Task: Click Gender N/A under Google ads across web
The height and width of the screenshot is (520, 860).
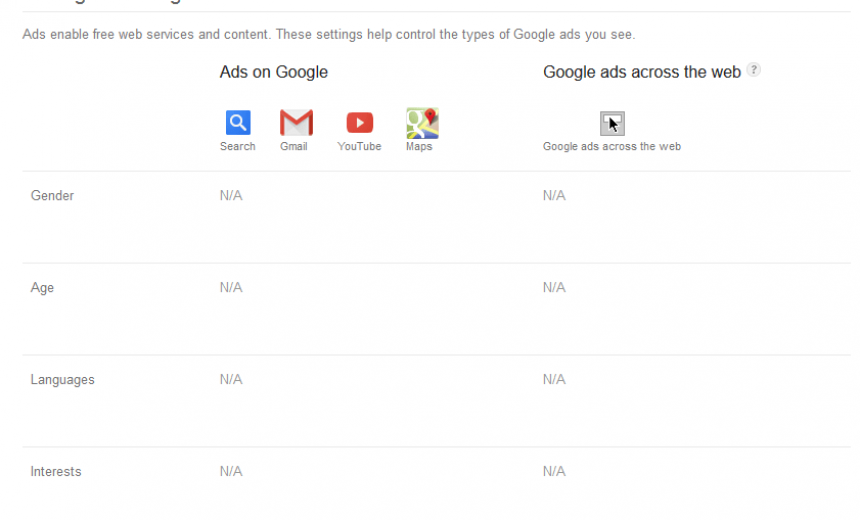Action: 554,196
